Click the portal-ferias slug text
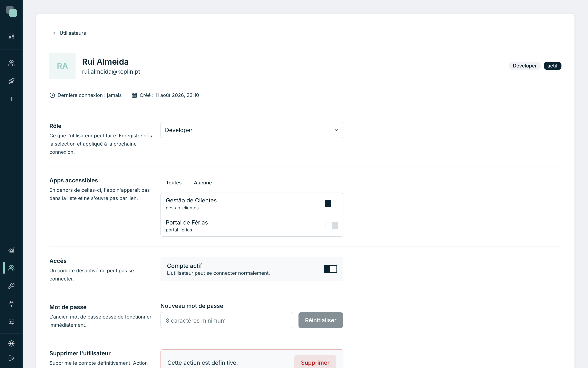588x368 pixels. pyautogui.click(x=179, y=230)
